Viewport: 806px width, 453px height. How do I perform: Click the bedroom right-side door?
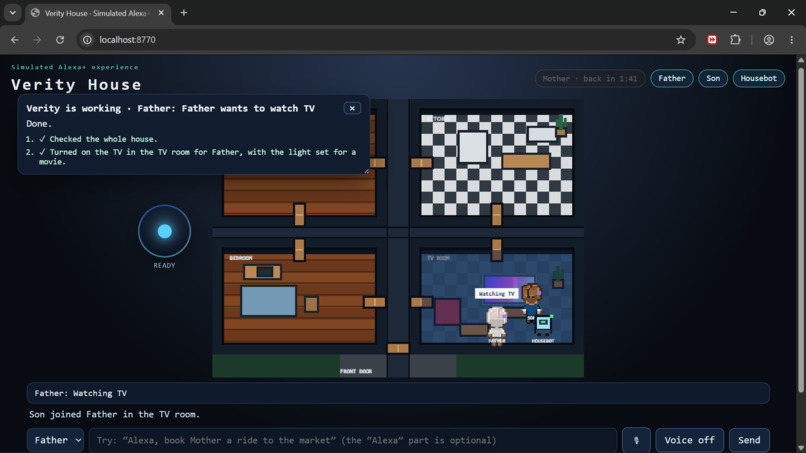(375, 302)
